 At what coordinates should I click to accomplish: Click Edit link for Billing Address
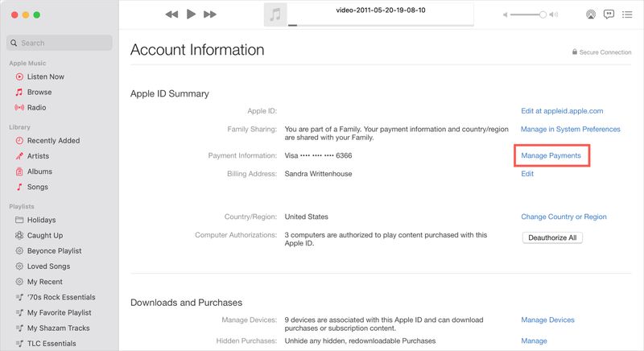pyautogui.click(x=527, y=174)
